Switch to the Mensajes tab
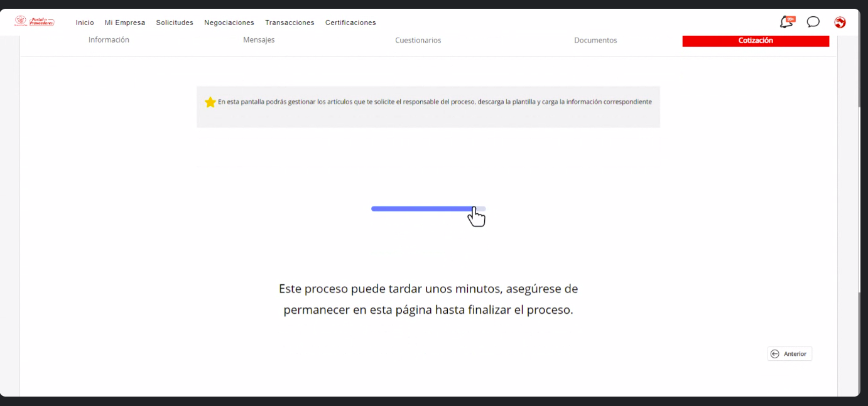 259,40
